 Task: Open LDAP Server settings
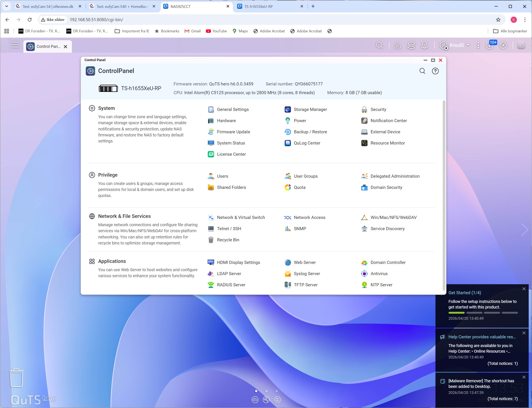[x=225, y=274]
